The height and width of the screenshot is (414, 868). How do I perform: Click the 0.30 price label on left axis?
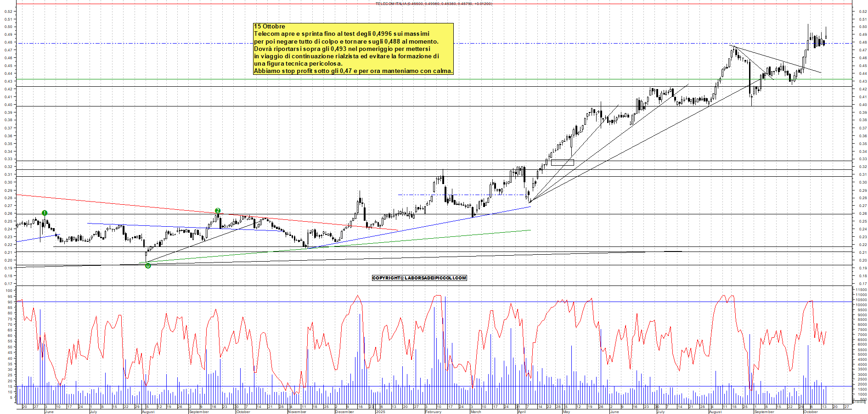(8, 182)
